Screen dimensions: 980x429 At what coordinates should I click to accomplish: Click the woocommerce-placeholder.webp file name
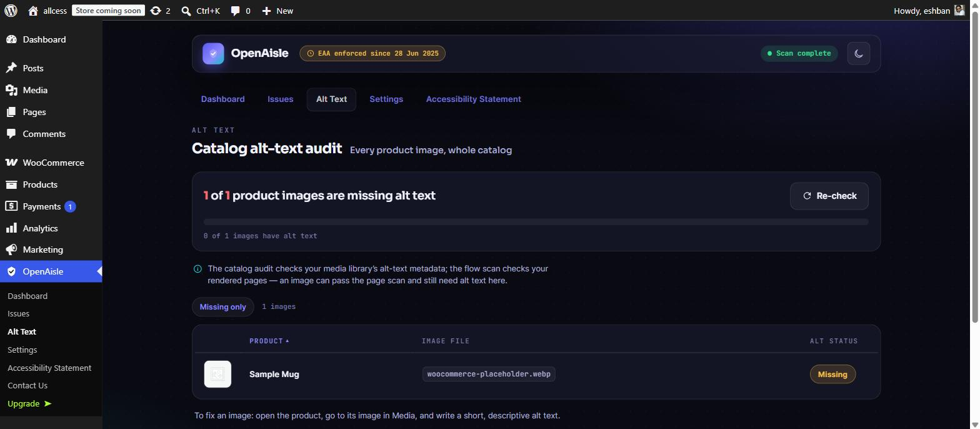pos(489,375)
